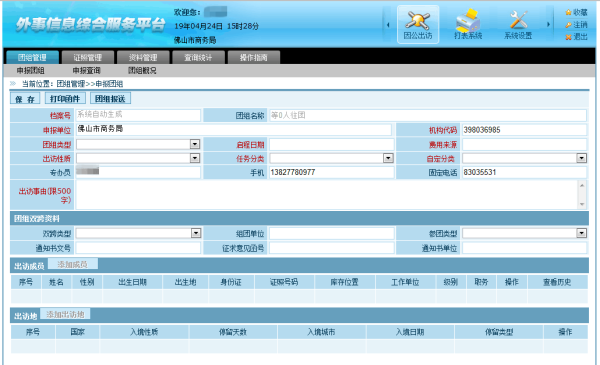The height and width of the screenshot is (365, 600).
Task: Click the right arrow beside module icons
Action: coord(548,24)
